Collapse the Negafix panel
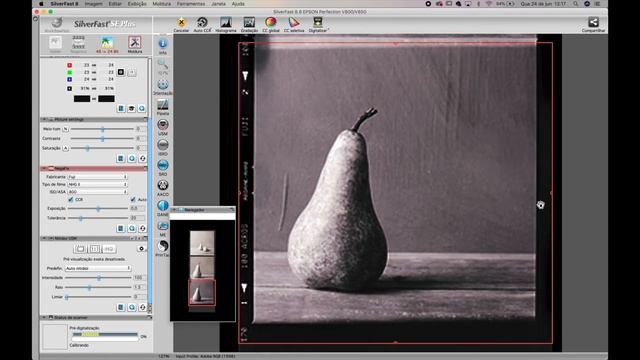 click(44, 168)
